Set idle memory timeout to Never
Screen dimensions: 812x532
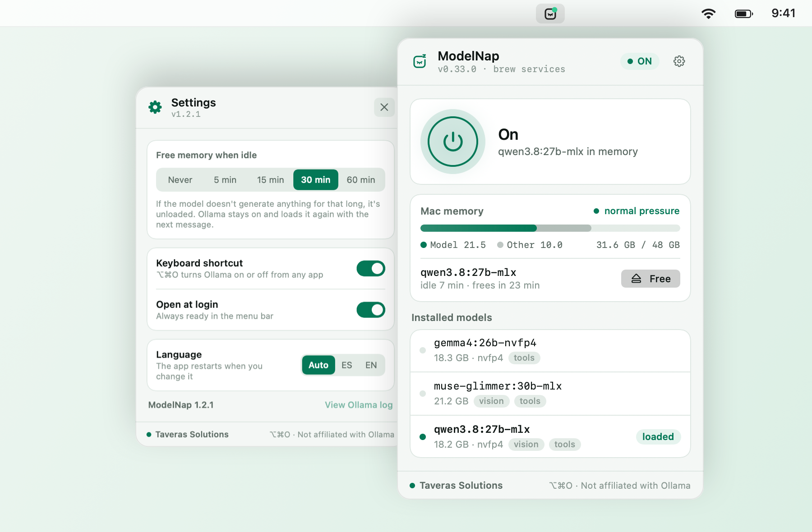click(180, 180)
